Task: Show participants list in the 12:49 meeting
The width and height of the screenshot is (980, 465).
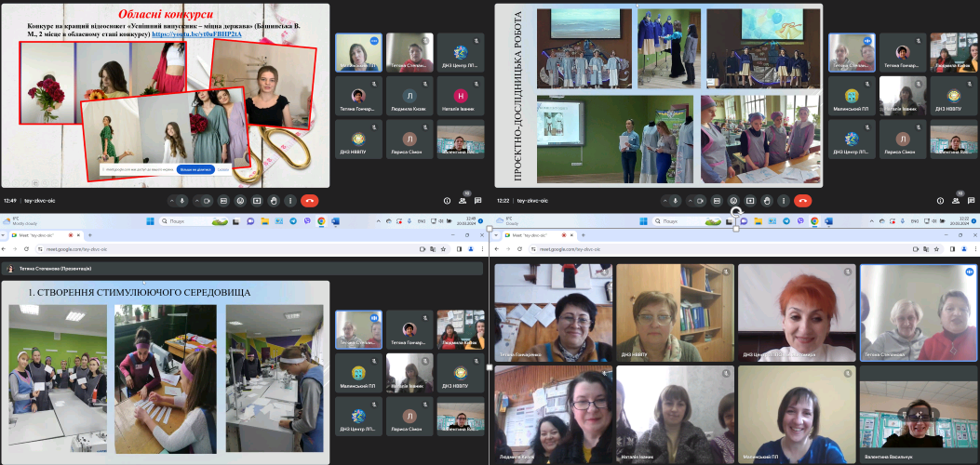Action: (x=463, y=200)
